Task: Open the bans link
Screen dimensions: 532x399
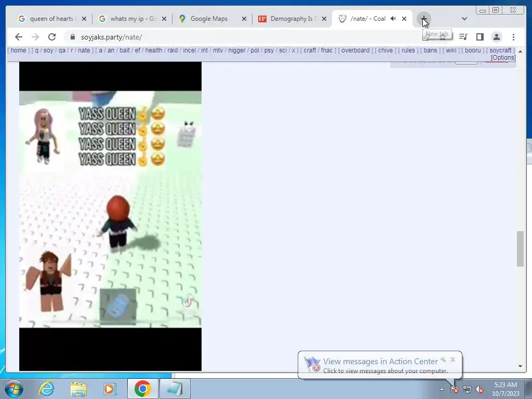Action: (x=430, y=50)
